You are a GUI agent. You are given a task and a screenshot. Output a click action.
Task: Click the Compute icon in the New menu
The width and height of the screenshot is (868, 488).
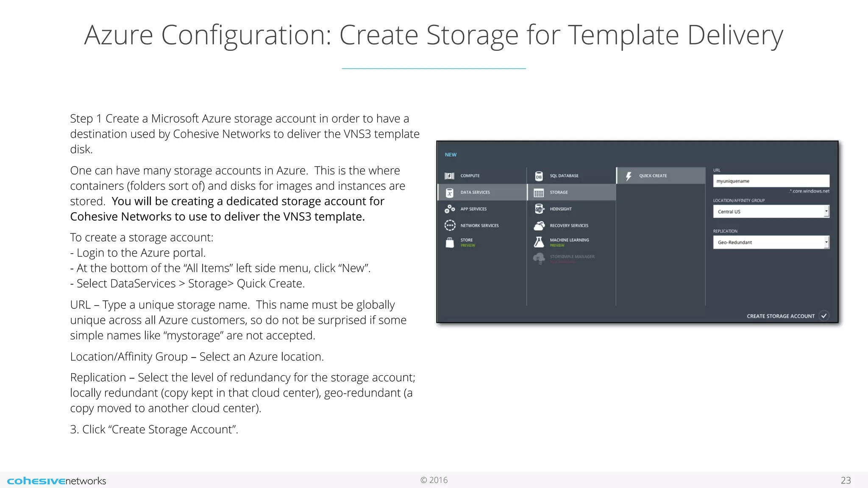coord(449,176)
